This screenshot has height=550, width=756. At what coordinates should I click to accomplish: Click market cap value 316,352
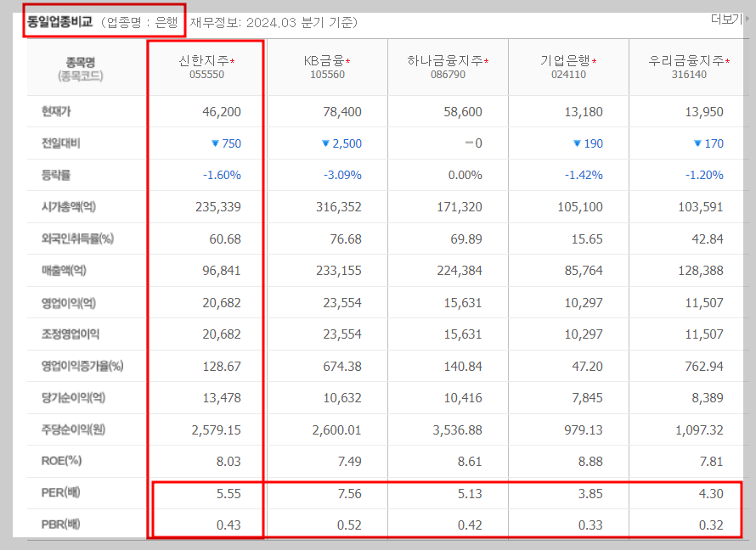[338, 207]
